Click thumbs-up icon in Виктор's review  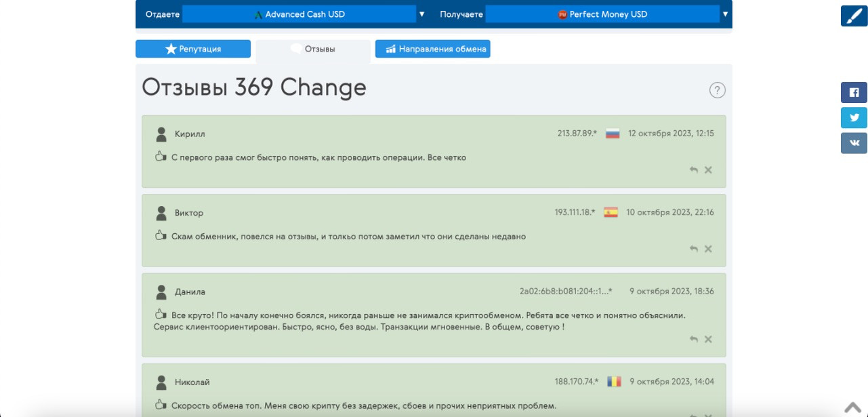161,235
